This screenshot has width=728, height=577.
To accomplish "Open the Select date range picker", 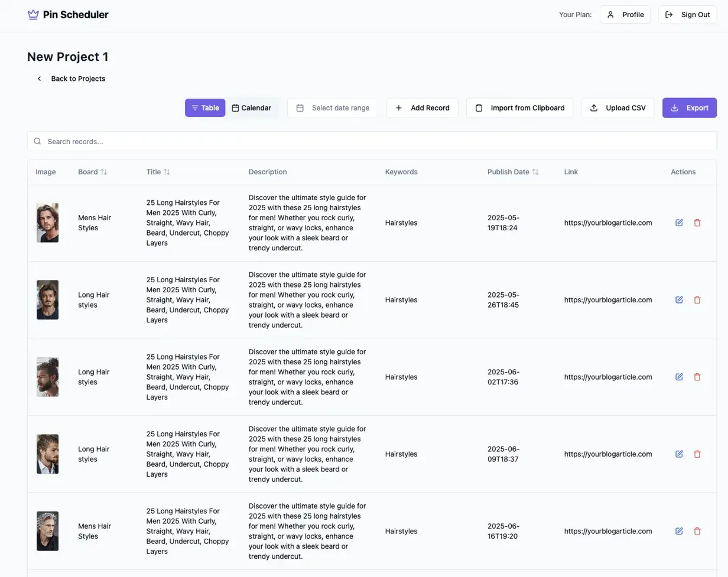I will (x=333, y=108).
